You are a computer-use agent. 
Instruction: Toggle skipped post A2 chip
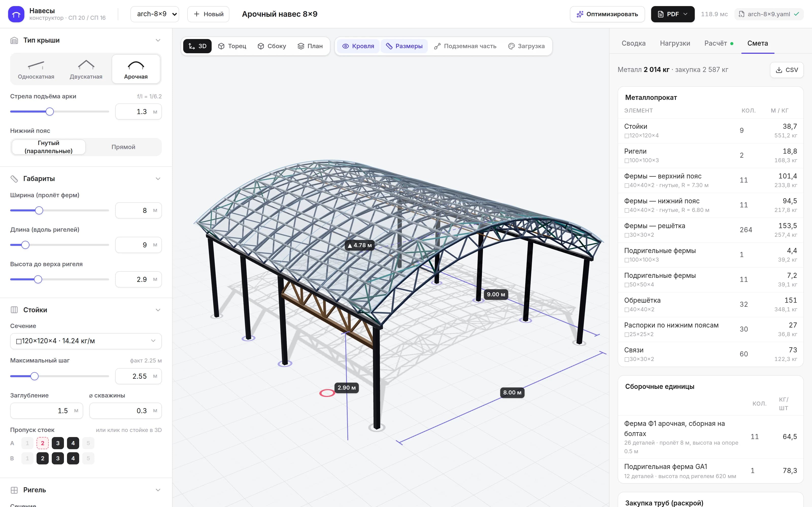[43, 443]
